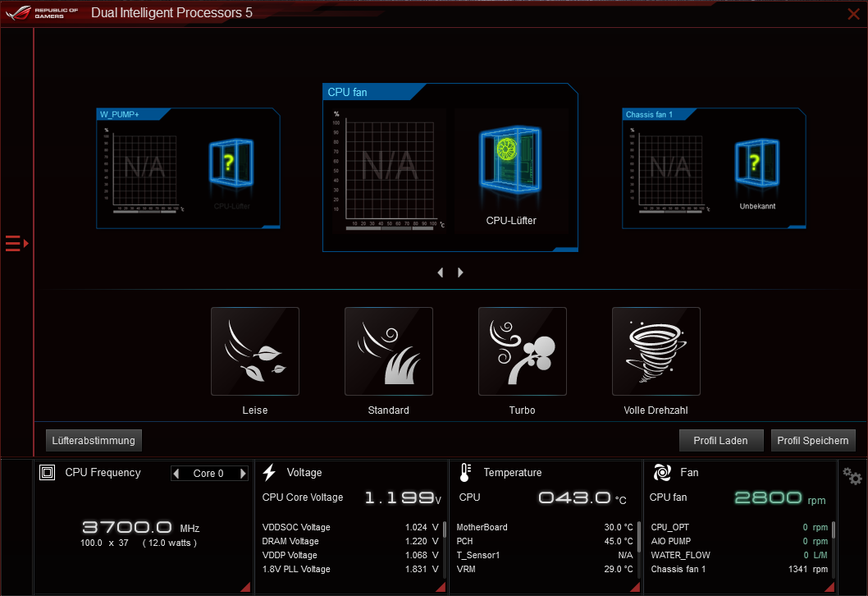Click the CPU Frequency chip icon

coord(47,473)
